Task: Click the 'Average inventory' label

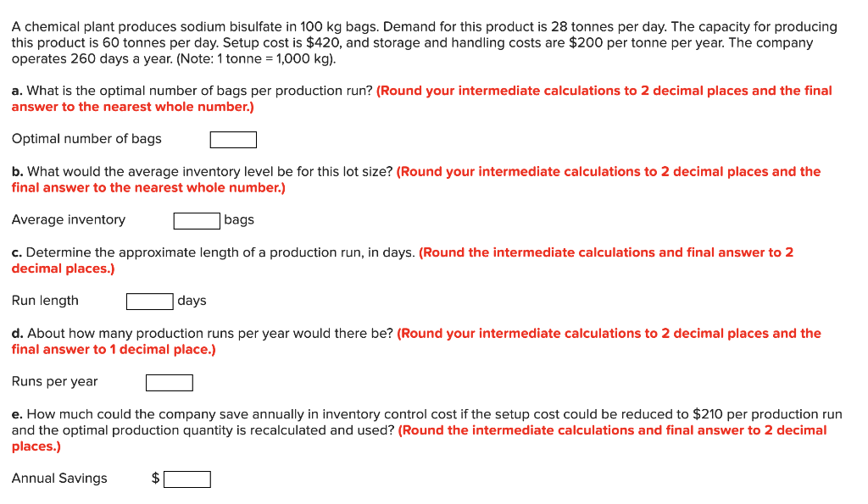Action: [68, 219]
